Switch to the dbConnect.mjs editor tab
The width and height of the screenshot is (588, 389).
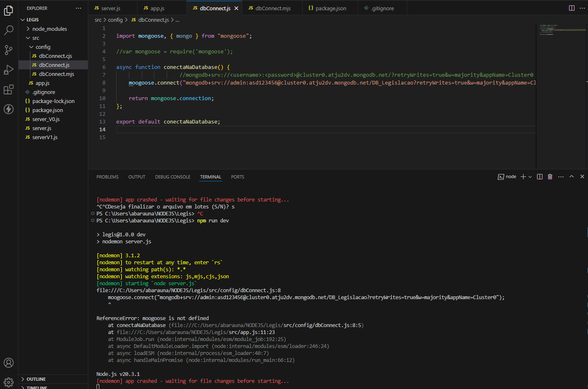(273, 8)
